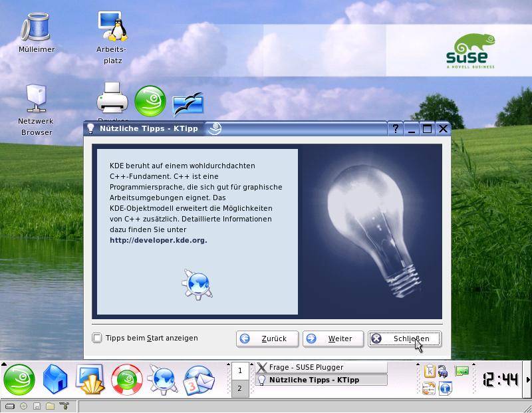
Task: Launch the Konsole shell terminal panel icon
Action: point(90,379)
